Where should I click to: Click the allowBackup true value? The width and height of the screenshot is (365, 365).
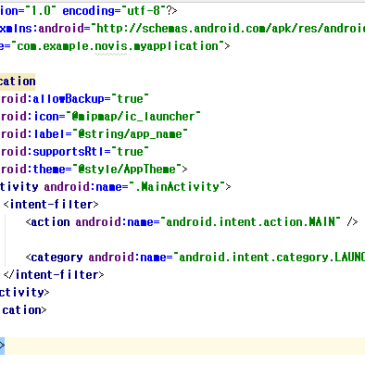(x=130, y=99)
